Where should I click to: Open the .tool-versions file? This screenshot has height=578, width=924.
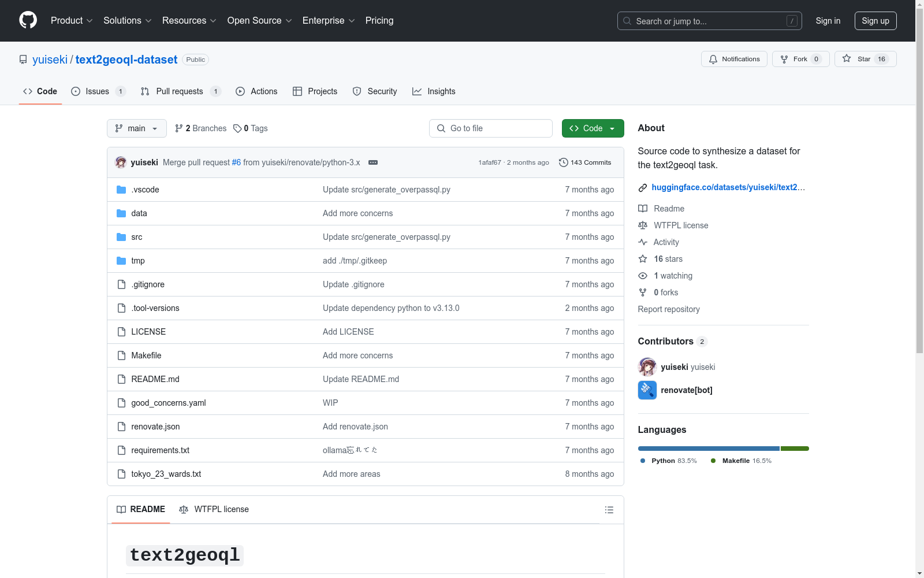tap(155, 308)
